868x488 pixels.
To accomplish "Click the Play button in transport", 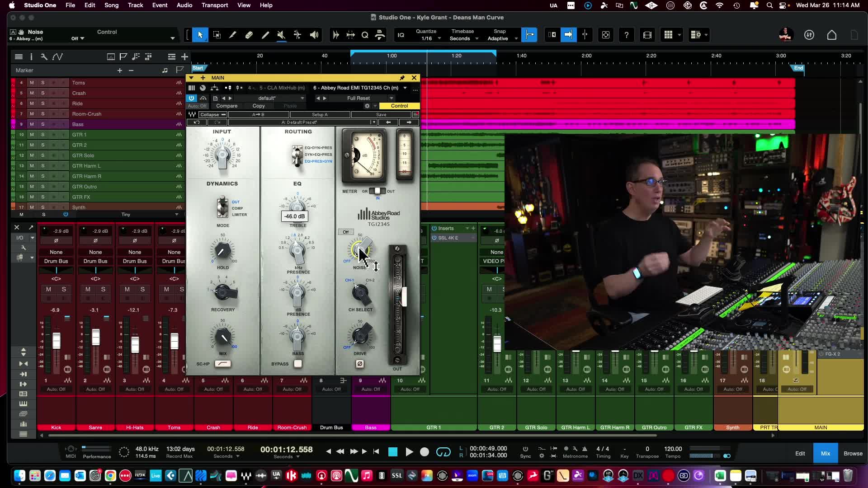I will pos(409,452).
